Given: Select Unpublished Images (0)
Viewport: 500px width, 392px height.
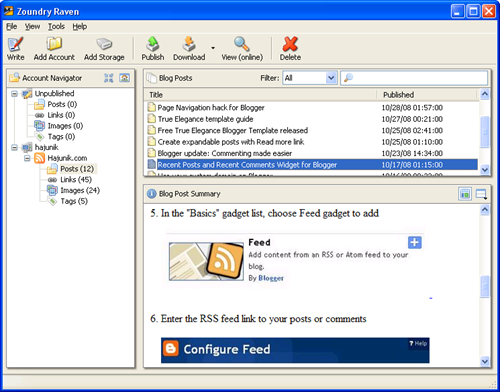Looking at the screenshot, I should pos(65,126).
